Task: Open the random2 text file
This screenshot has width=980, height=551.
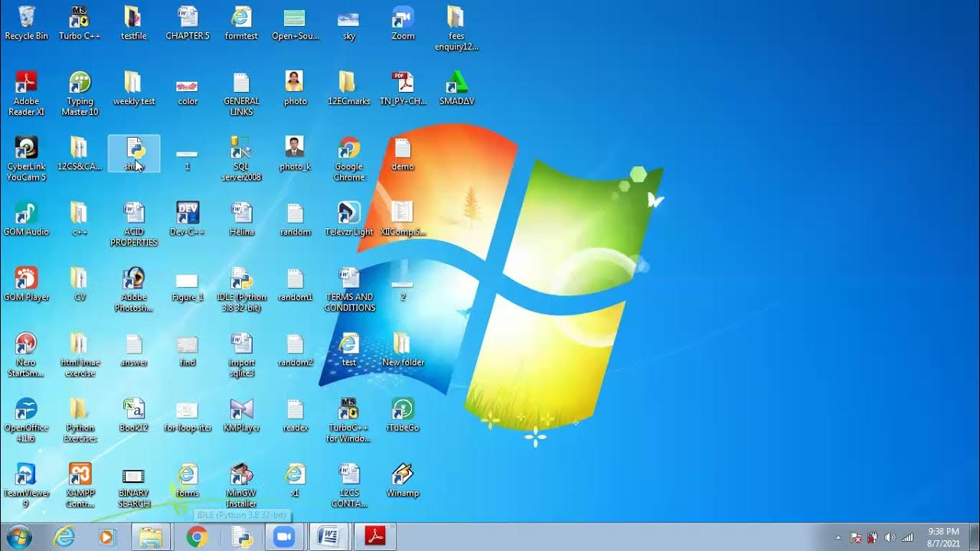Action: 296,350
